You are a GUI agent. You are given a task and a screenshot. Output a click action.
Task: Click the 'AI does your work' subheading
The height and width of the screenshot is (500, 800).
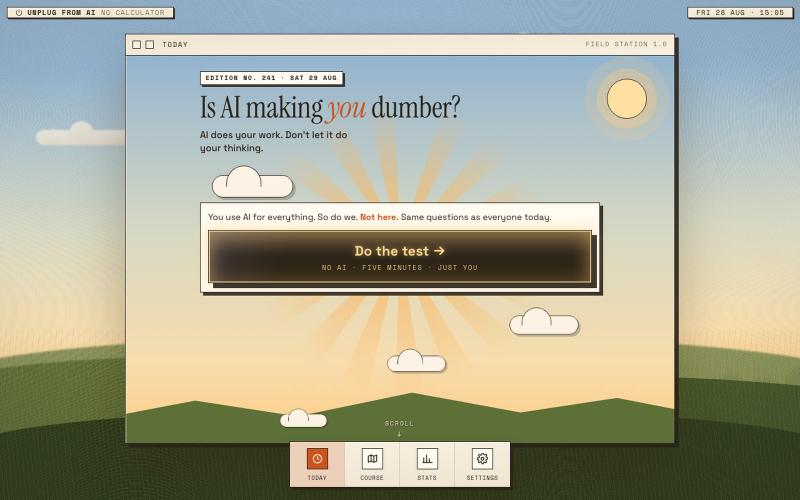pyautogui.click(x=273, y=141)
